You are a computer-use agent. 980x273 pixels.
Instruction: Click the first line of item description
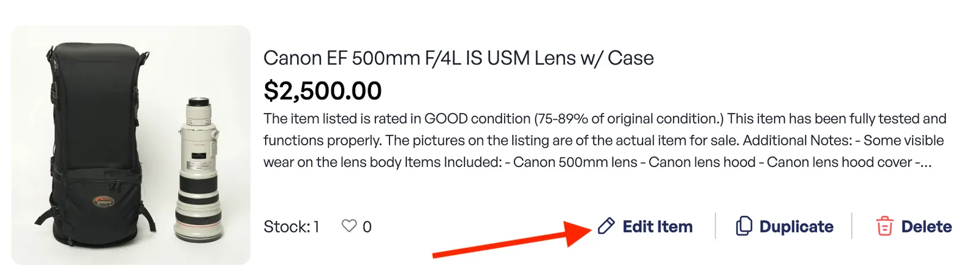pyautogui.click(x=605, y=118)
